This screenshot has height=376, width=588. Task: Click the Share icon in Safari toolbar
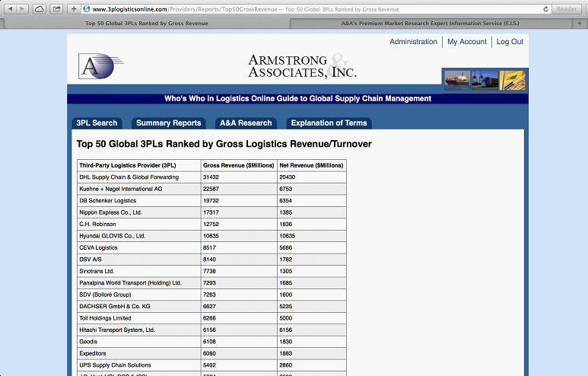[x=56, y=8]
